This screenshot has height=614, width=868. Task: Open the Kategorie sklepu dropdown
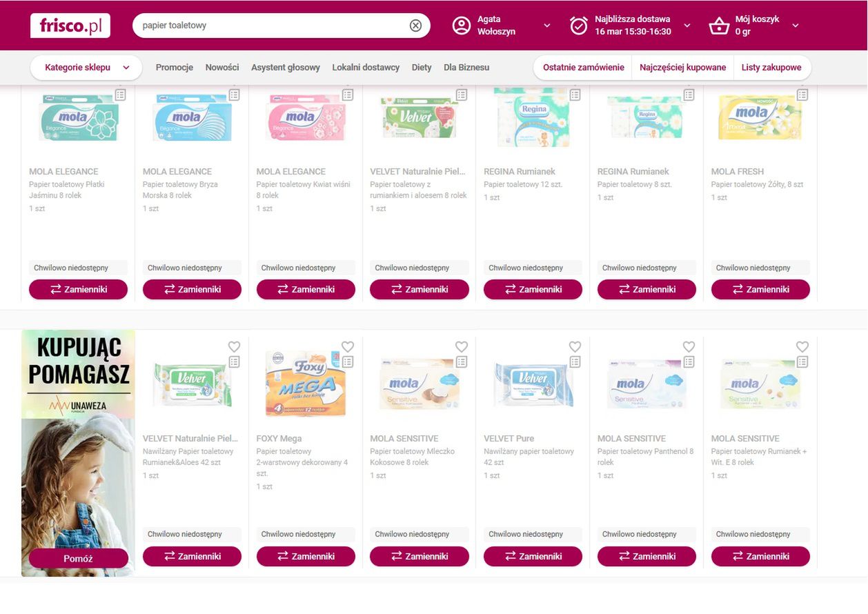(86, 68)
